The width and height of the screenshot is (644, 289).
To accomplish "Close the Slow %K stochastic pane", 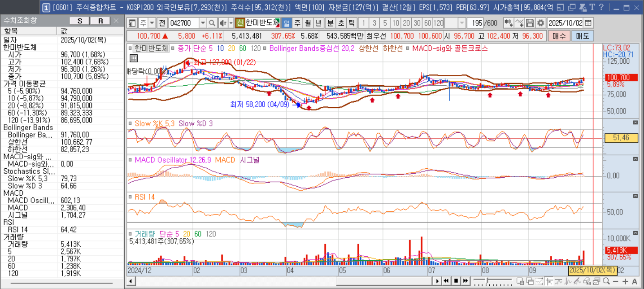I will click(635, 123).
